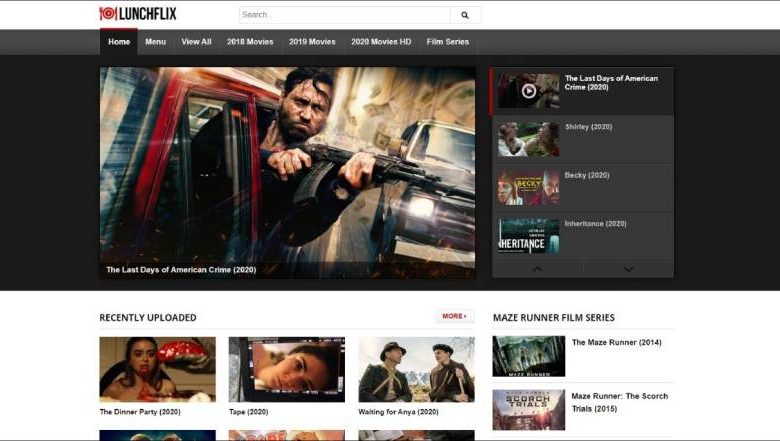Select The Last Days of American Crime sidebar title
The width and height of the screenshot is (780, 441).
pos(611,83)
